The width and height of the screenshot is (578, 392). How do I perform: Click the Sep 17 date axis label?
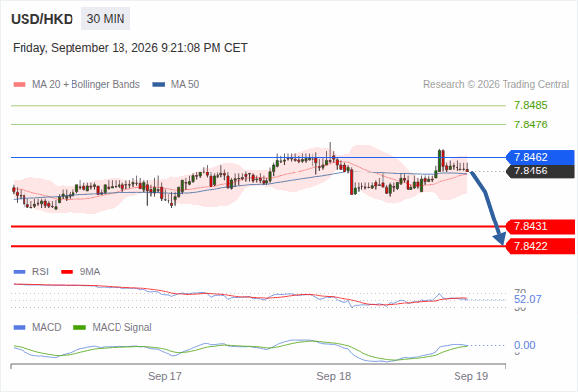coord(165,376)
